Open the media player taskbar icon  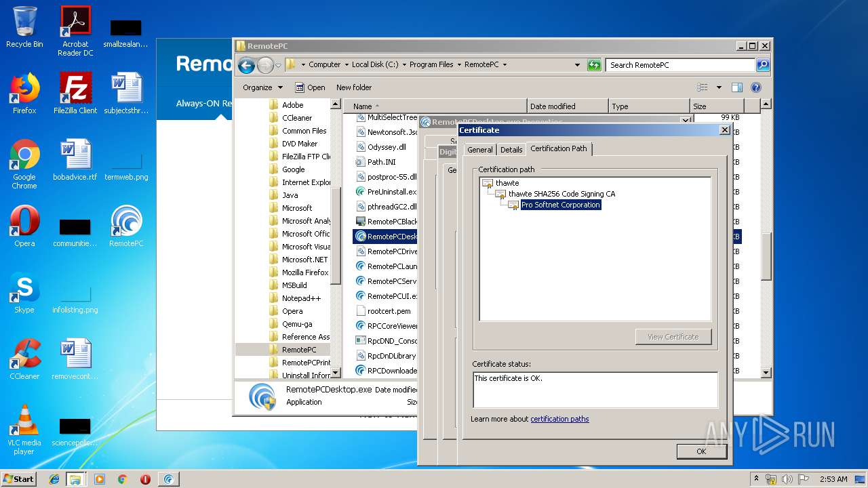click(100, 479)
